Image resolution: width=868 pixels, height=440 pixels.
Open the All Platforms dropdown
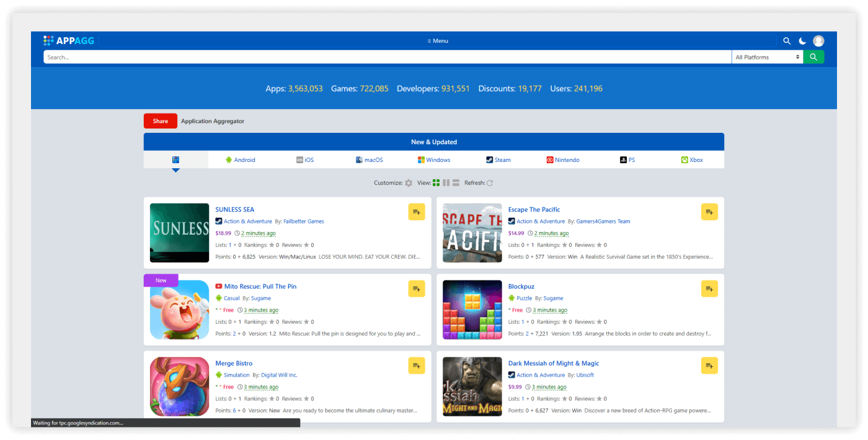point(768,57)
